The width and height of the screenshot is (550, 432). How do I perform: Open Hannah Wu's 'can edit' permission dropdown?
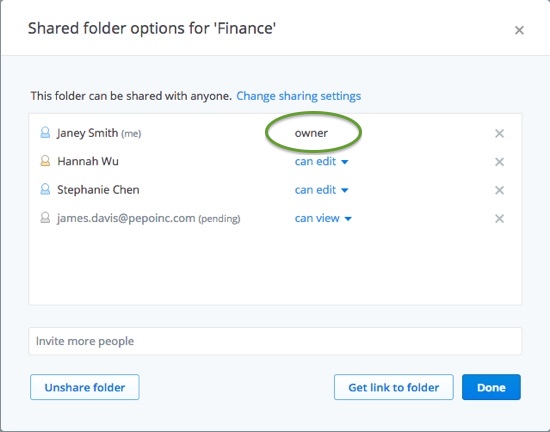point(321,161)
